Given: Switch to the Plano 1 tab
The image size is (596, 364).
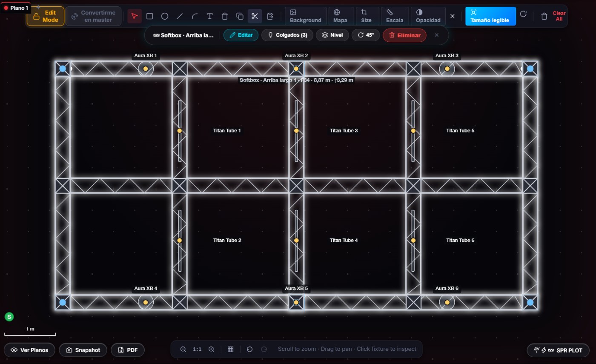Looking at the screenshot, I should pos(16,8).
